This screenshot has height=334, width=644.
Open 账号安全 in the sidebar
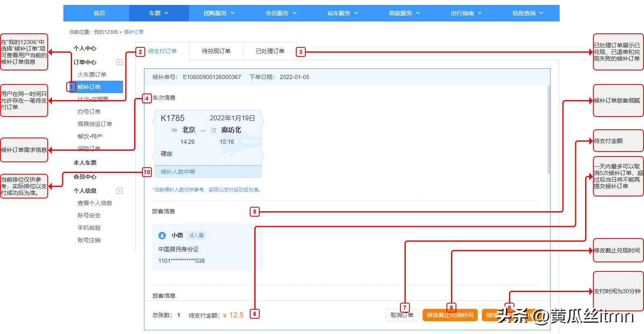point(89,215)
